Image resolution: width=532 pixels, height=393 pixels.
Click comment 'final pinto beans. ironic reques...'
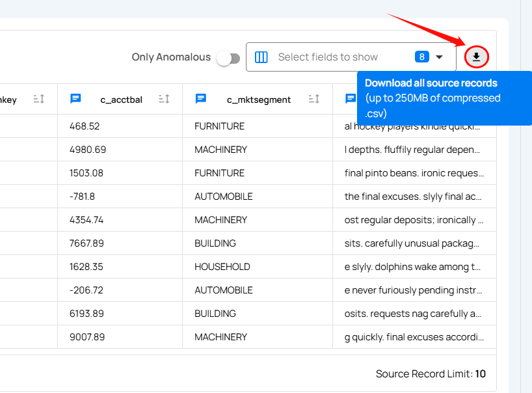[x=414, y=173]
